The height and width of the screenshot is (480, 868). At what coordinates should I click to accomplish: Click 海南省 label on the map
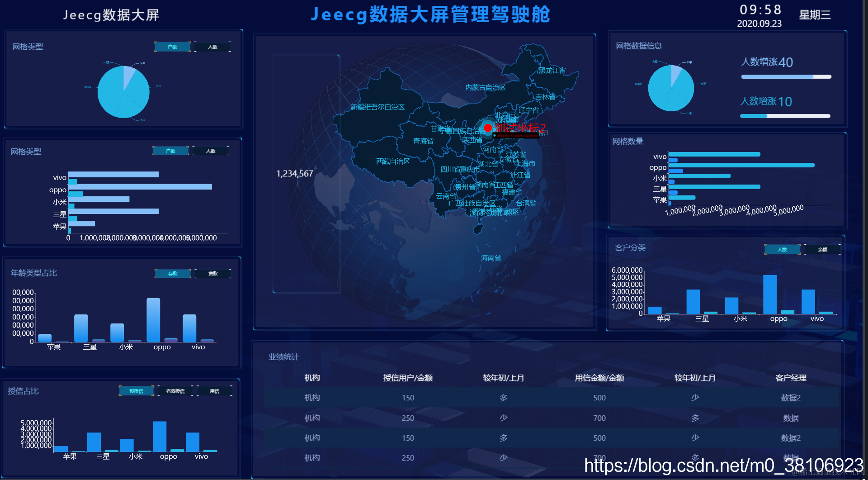[x=491, y=258]
